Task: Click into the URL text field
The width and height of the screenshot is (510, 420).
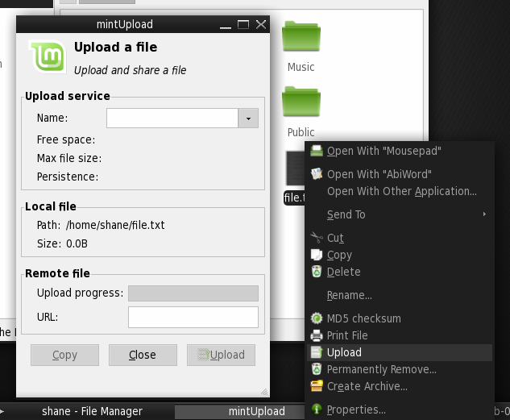Action: click(193, 317)
